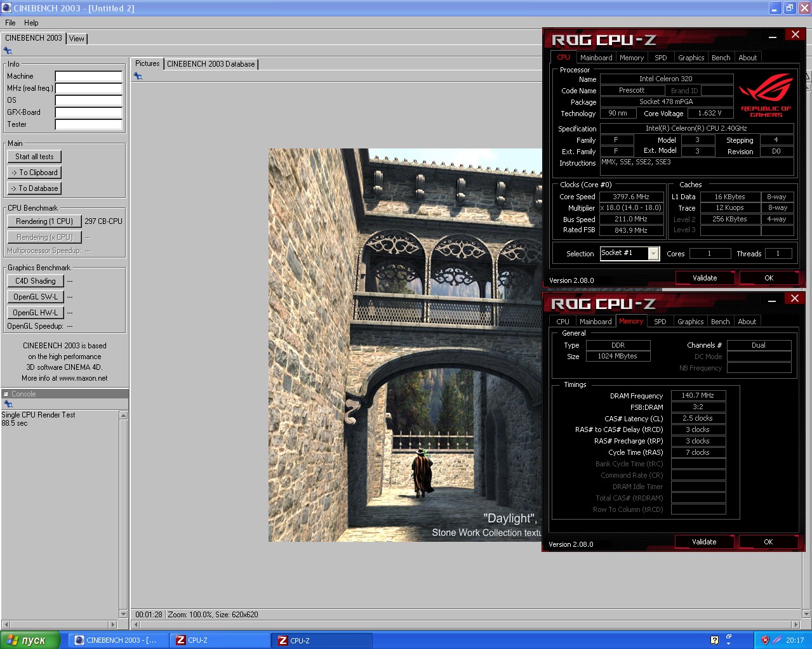Open Bench tab in lower CPU-Z
Screen dimensions: 812x649
coord(721,322)
